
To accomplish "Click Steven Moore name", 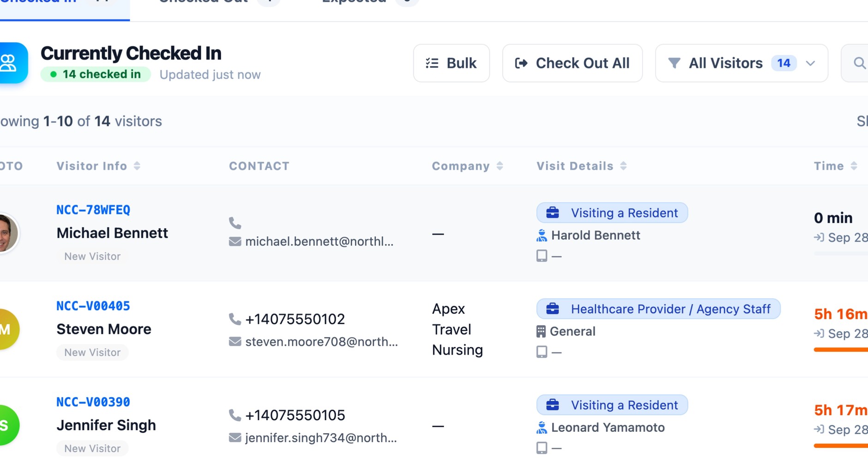I will (x=104, y=329).
